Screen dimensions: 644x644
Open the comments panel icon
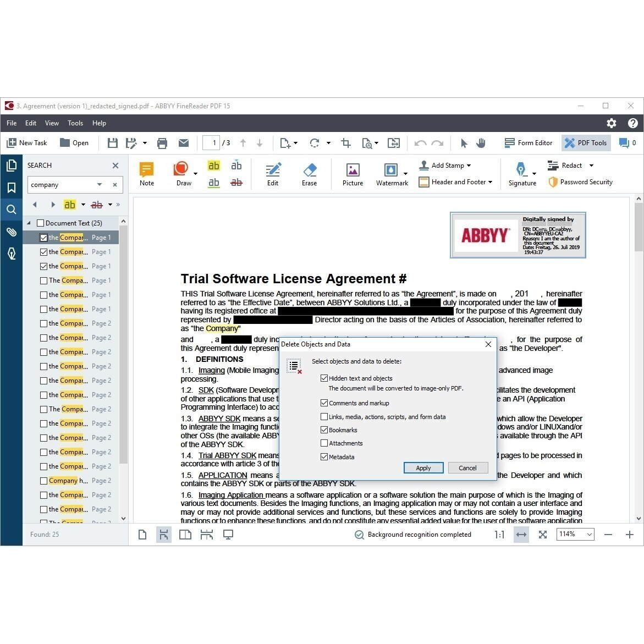tap(624, 143)
